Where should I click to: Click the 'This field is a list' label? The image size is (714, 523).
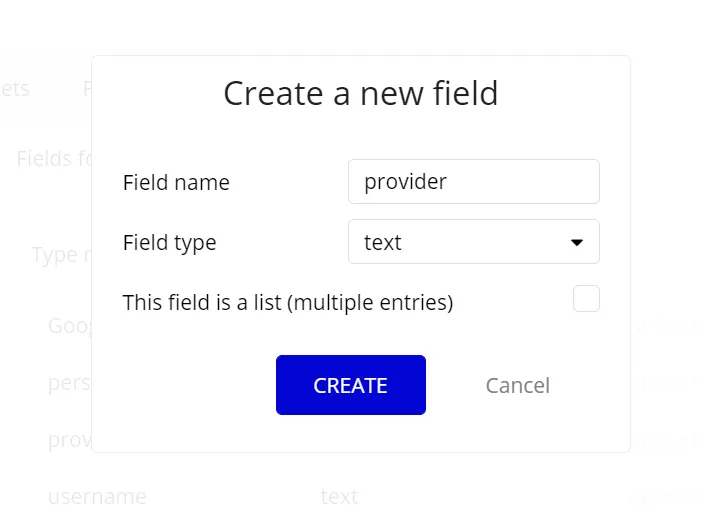click(288, 303)
